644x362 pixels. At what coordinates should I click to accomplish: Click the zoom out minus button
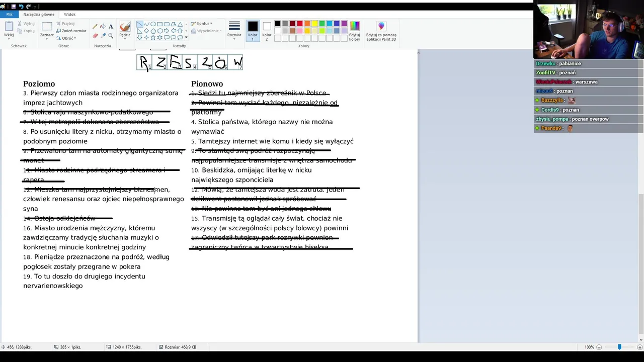[x=599, y=347]
